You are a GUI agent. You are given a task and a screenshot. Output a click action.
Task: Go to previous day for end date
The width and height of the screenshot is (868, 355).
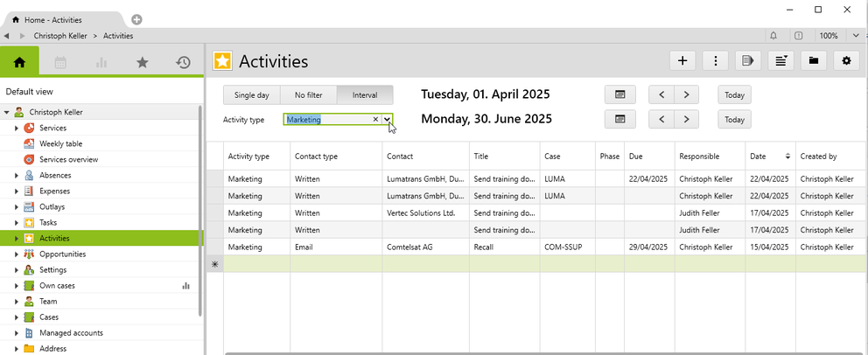(661, 119)
